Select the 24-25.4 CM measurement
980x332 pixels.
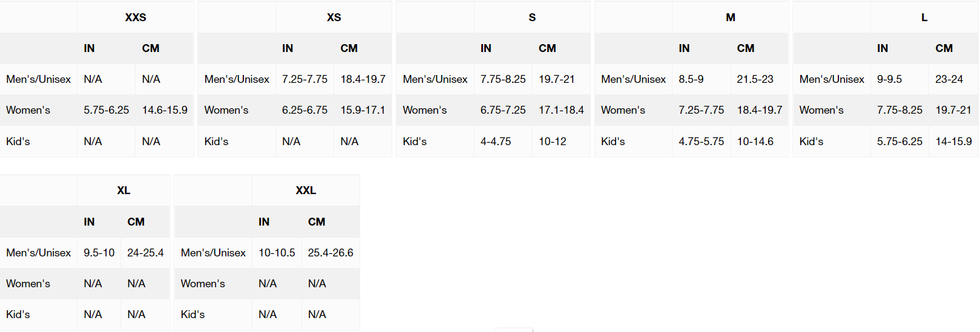coord(145,253)
